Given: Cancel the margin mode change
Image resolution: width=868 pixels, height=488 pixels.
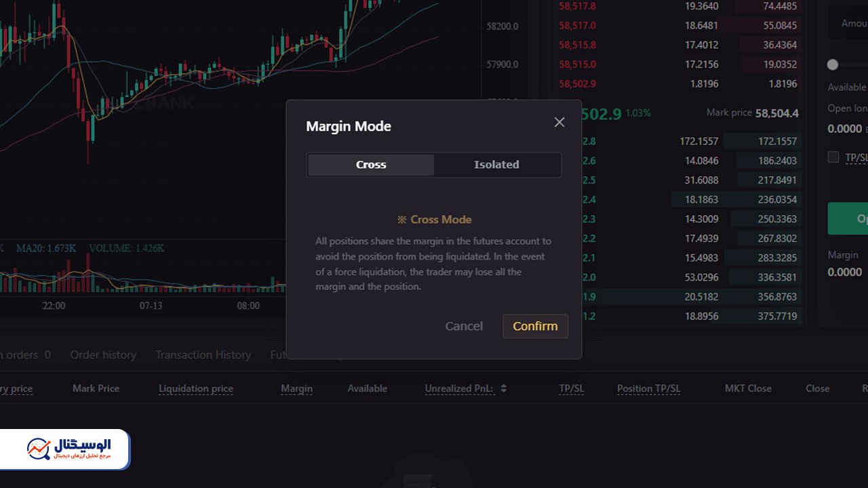Looking at the screenshot, I should pos(464,326).
